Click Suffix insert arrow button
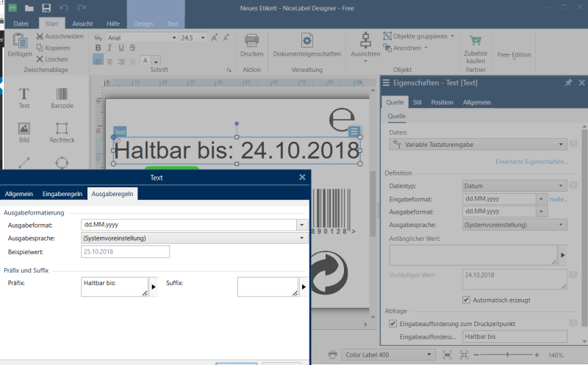 pos(304,286)
